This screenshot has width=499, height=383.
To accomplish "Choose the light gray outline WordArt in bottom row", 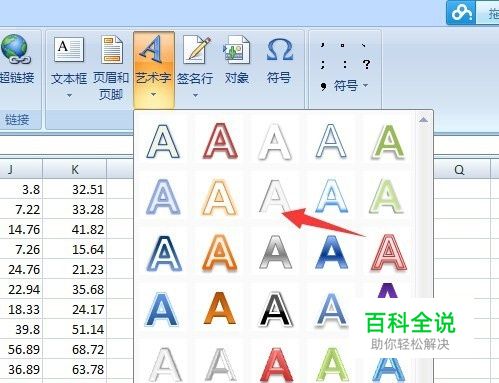I will click(x=165, y=365).
